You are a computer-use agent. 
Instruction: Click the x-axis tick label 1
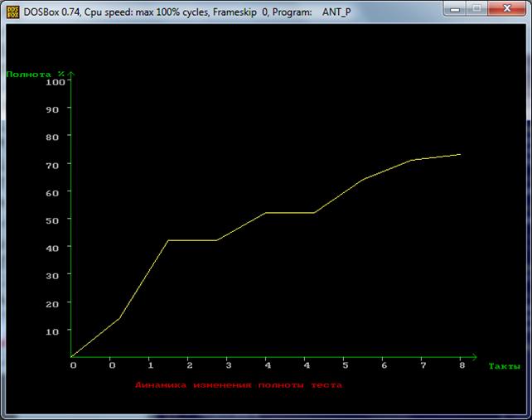(x=151, y=365)
